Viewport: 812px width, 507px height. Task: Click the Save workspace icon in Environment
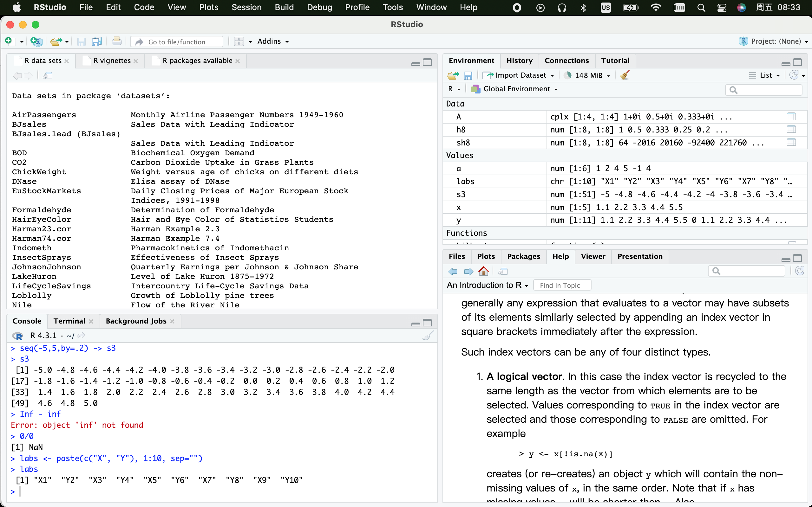[x=468, y=75]
